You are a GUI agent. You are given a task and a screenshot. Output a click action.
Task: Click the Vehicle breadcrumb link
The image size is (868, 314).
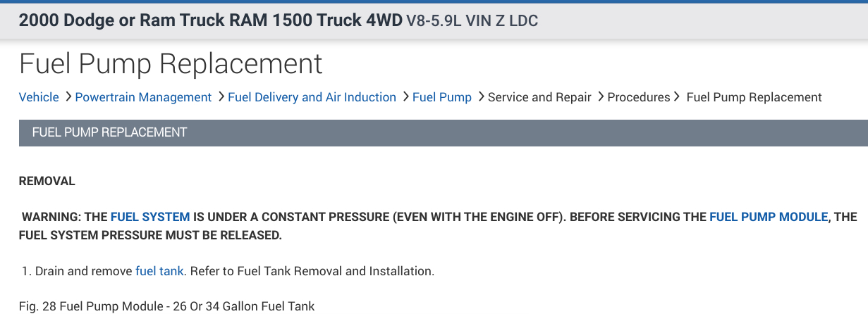click(39, 97)
